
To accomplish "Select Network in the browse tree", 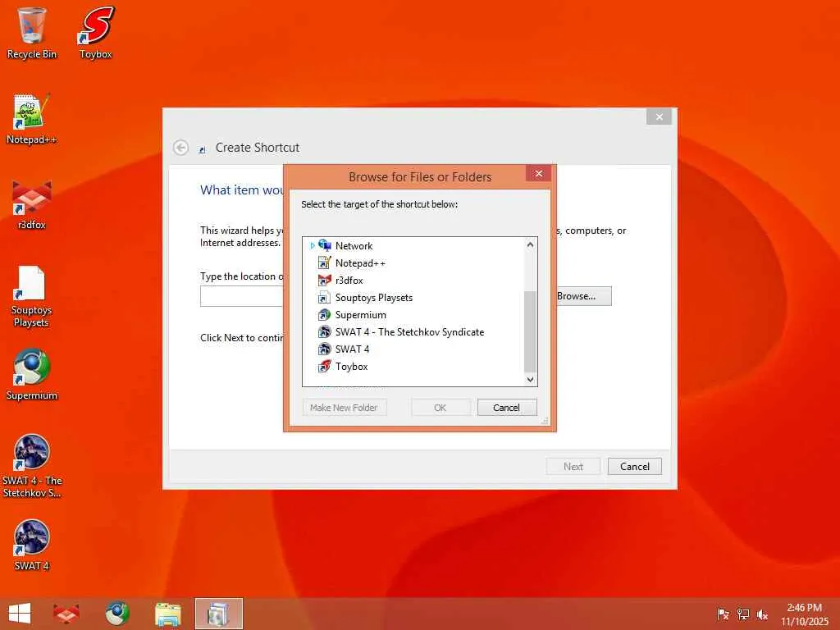I will (x=354, y=246).
